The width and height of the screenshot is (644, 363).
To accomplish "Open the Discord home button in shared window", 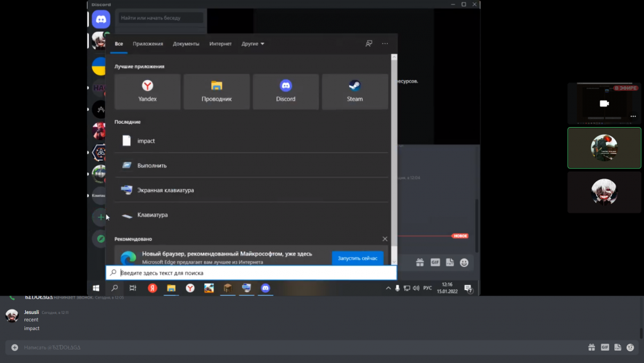I will 100,19.
